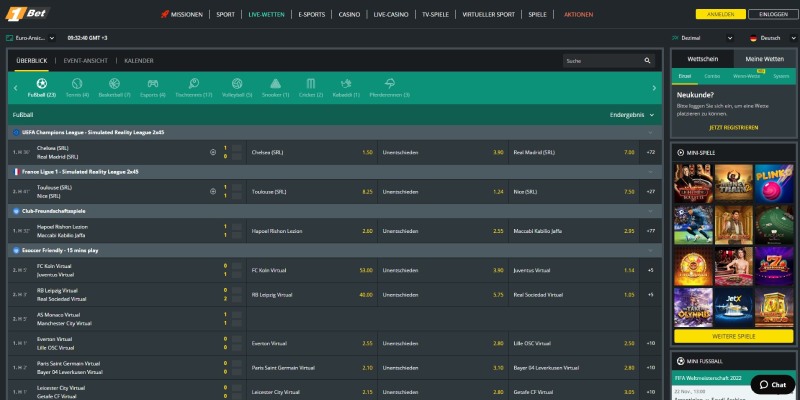Open the Money Train 2 mini game
The image size is (800, 400).
click(734, 183)
